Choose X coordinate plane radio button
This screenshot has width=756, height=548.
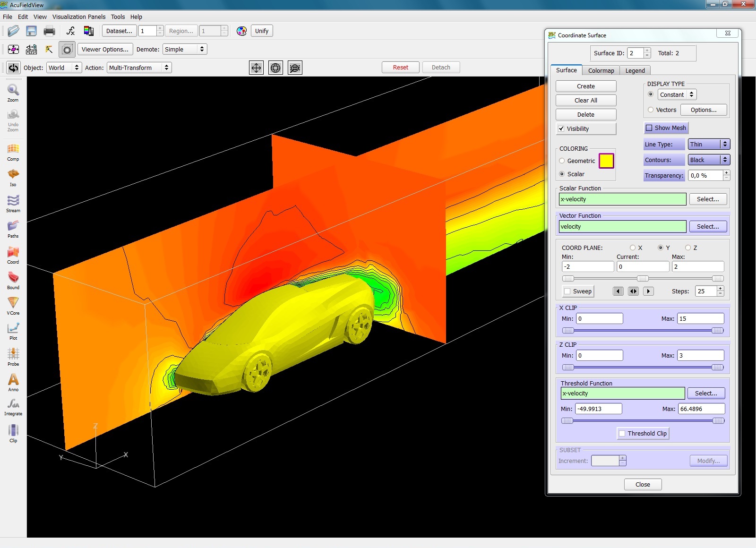click(x=633, y=248)
